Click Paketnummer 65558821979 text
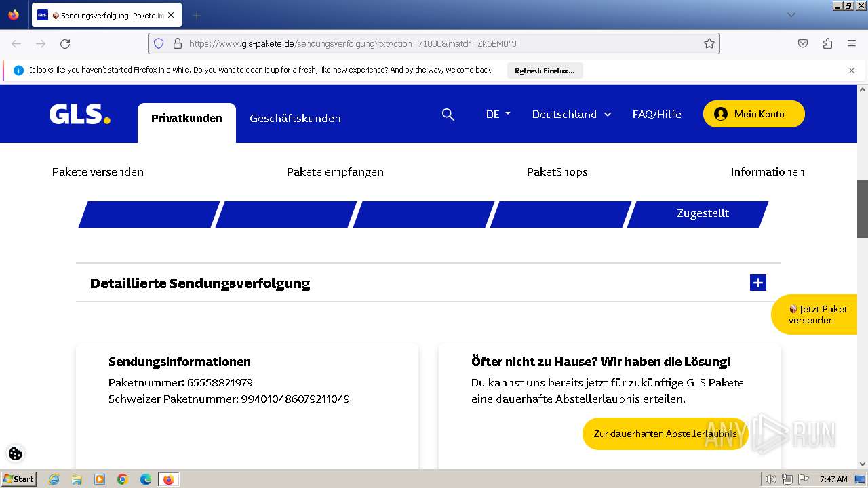This screenshot has width=868, height=488. pos(180,382)
